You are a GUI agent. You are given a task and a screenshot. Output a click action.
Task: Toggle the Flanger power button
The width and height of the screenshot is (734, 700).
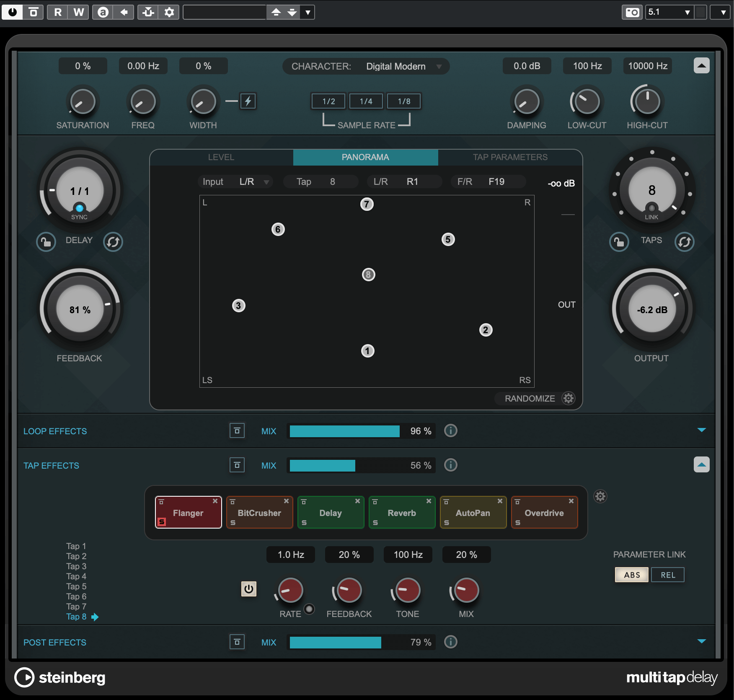[x=249, y=589]
